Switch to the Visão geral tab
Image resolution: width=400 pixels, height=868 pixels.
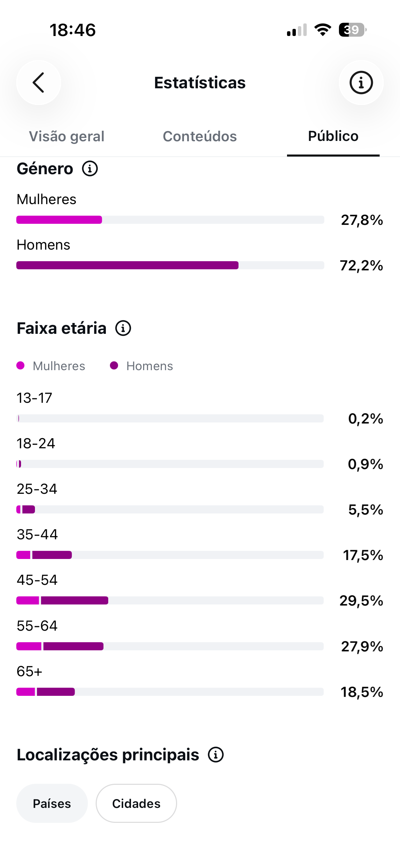(66, 136)
